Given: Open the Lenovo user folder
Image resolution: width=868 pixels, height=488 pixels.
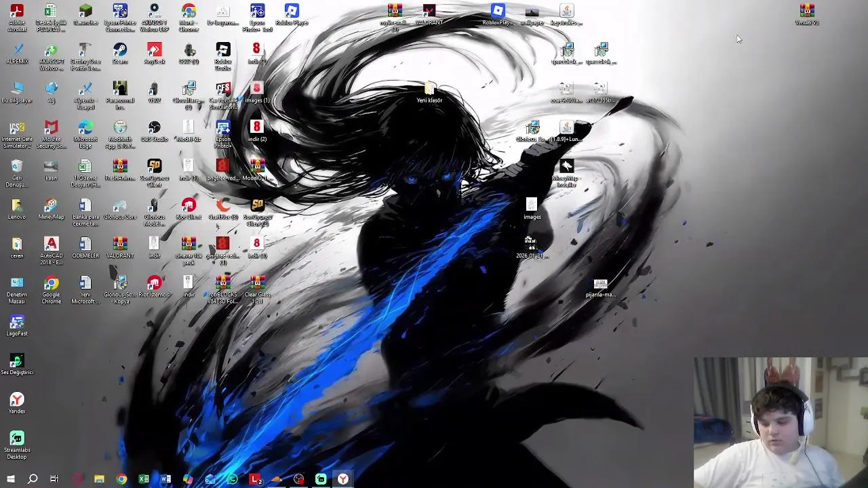Looking at the screenshot, I should pos(17,209).
